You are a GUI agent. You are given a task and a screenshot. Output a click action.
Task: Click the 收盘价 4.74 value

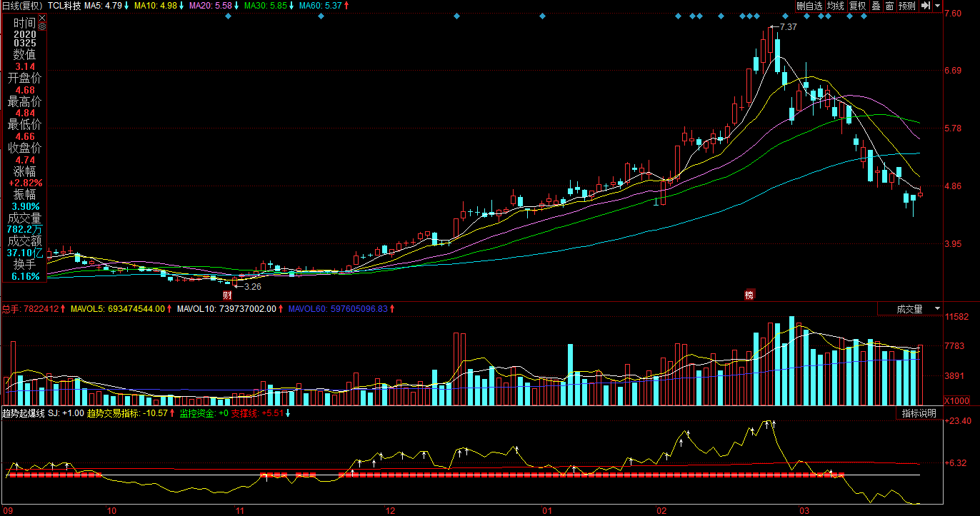tap(25, 160)
